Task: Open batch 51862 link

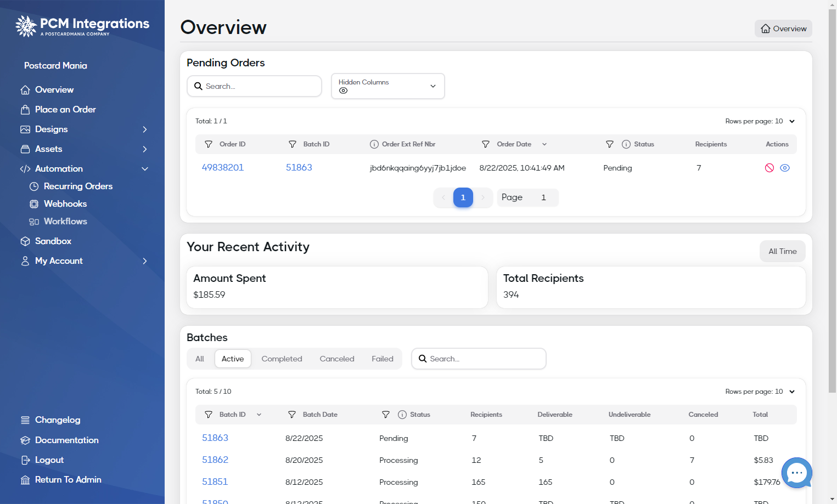Action: coord(215,460)
